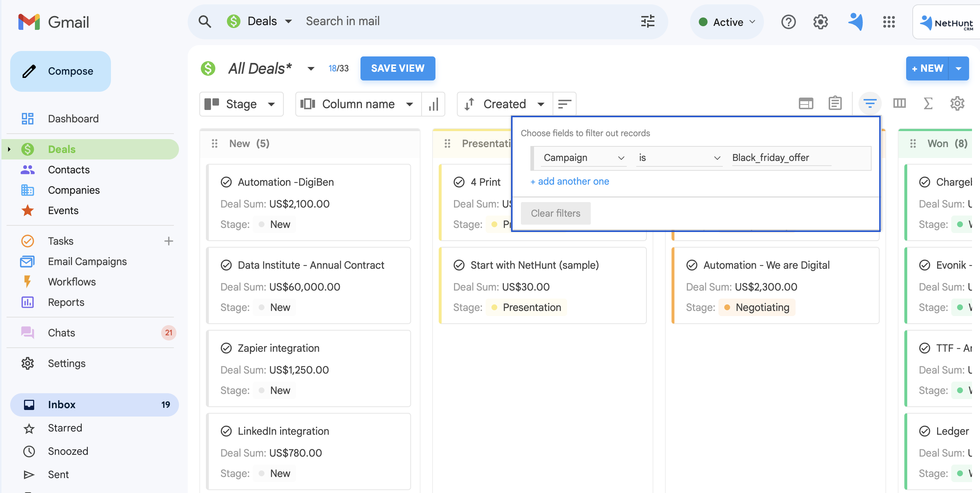Mark the Zapier integration check circle
The height and width of the screenshot is (493, 980).
click(226, 348)
